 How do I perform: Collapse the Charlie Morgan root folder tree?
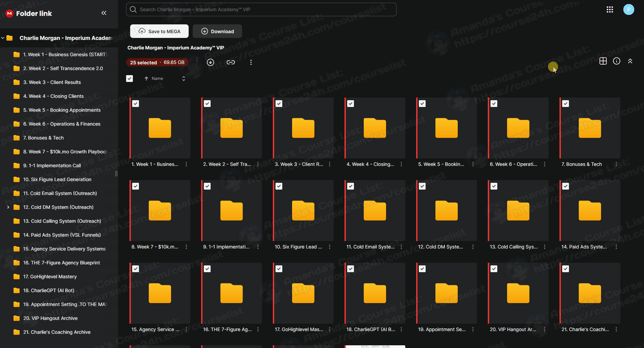(3, 38)
